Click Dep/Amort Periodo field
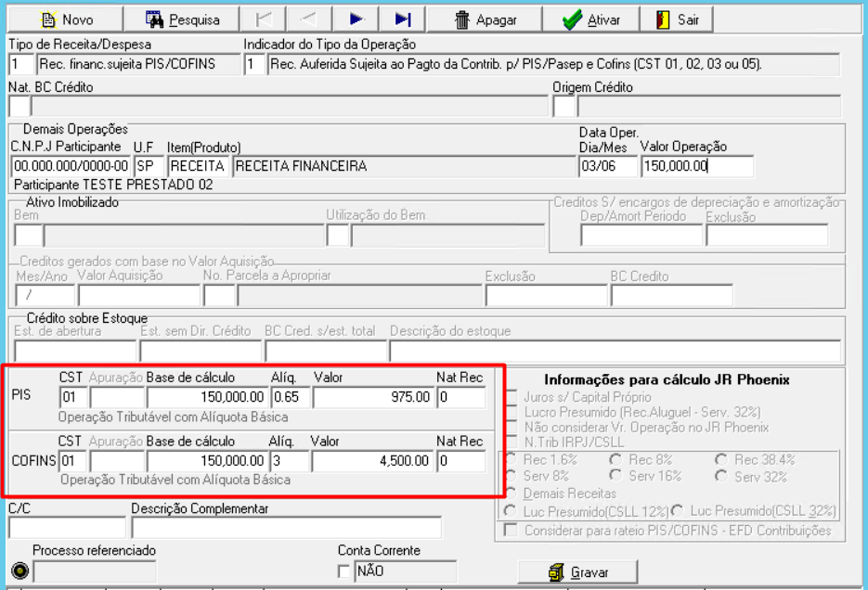868x590 pixels. click(x=641, y=235)
